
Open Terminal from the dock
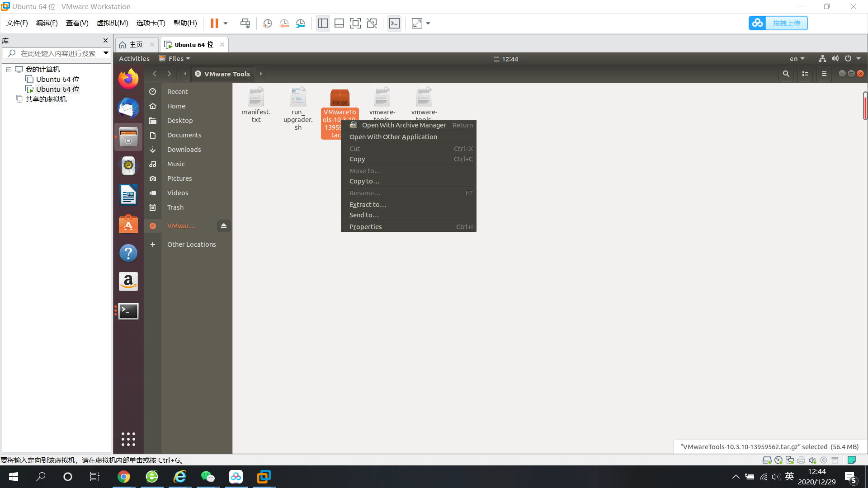(128, 311)
